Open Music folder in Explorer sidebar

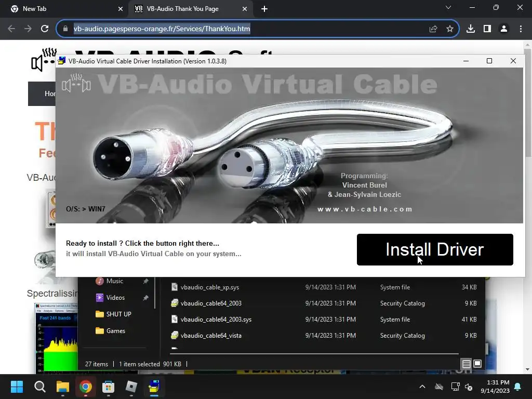pos(115,281)
